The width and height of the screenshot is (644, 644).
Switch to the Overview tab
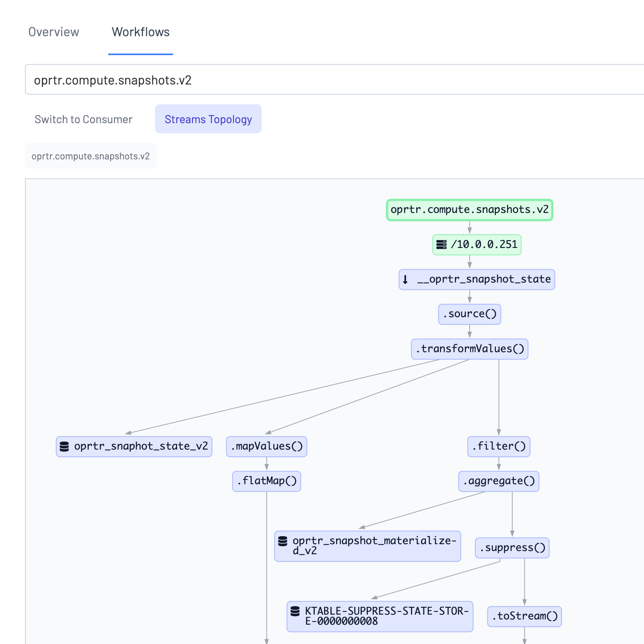[x=54, y=32]
